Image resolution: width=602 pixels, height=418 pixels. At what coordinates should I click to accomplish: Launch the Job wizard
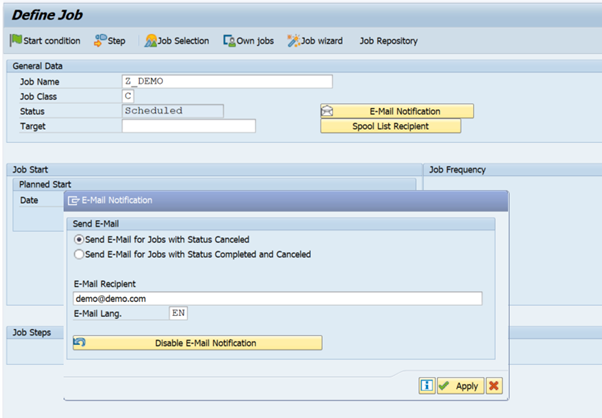[315, 40]
